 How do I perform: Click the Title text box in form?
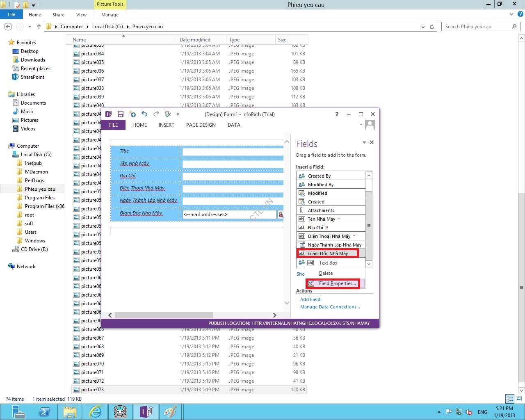(233, 152)
